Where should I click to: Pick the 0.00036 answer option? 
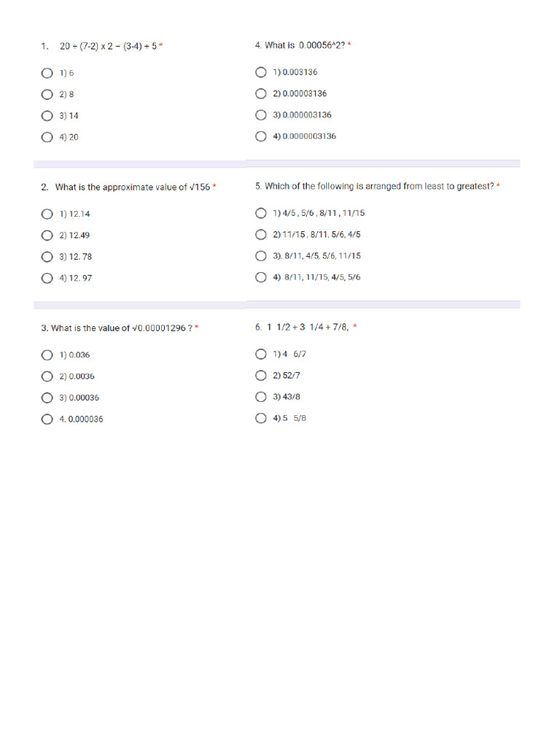(x=47, y=398)
